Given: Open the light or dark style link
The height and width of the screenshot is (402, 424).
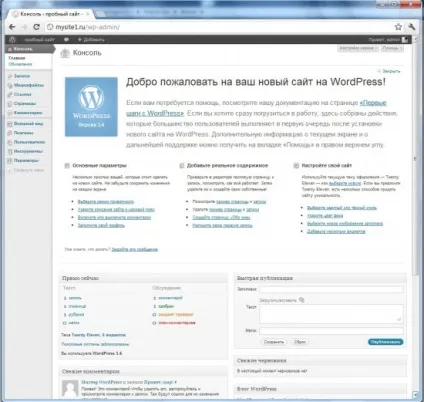Looking at the screenshot, I should (x=342, y=208).
